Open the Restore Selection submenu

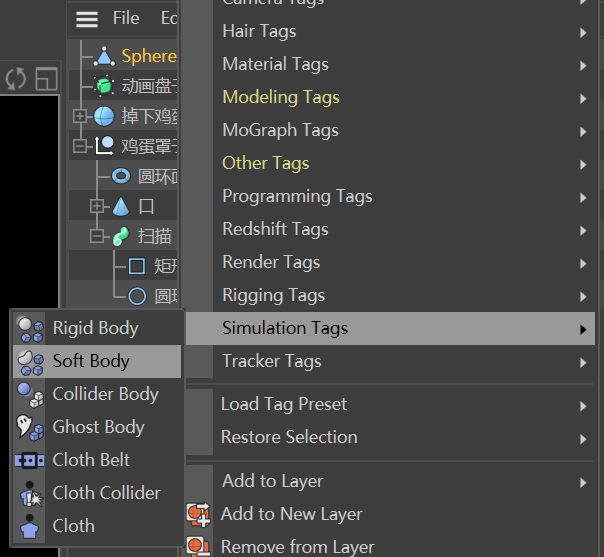[390, 438]
